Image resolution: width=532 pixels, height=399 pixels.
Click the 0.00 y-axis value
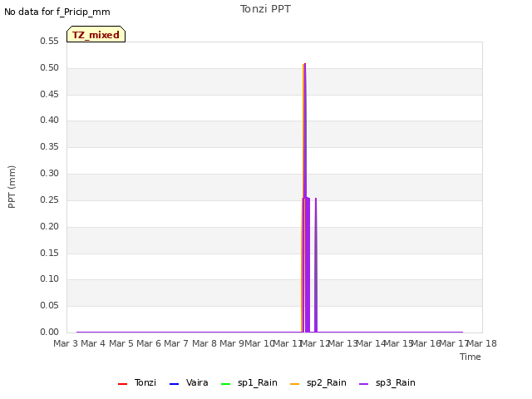pyautogui.click(x=50, y=332)
